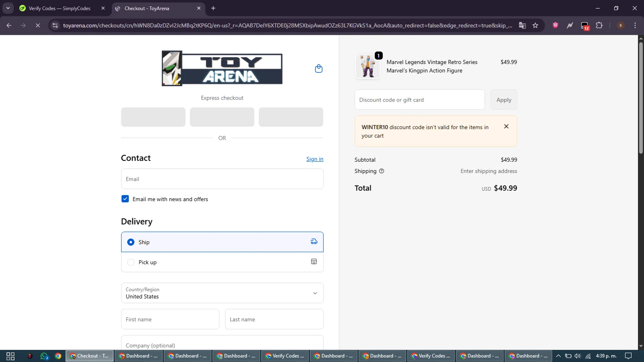
Task: Dismiss the WINTER10 invalid code message
Action: pyautogui.click(x=506, y=127)
